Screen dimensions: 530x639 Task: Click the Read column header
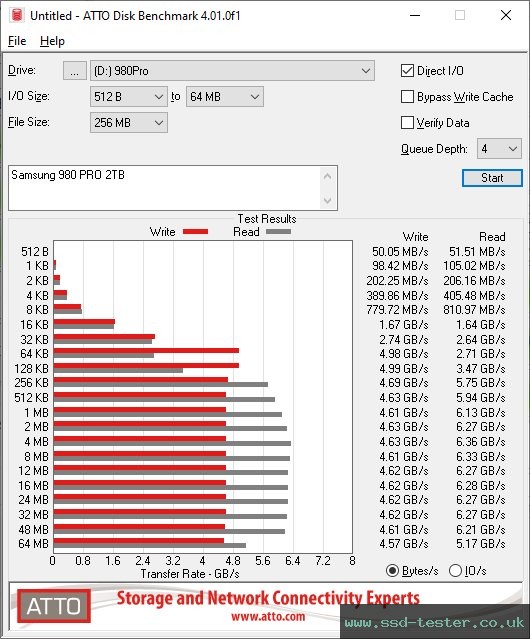492,237
